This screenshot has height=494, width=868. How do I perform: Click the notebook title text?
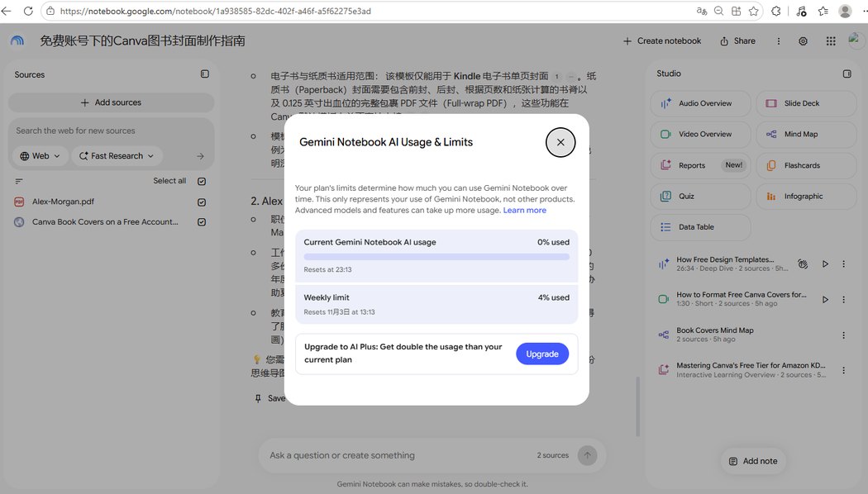click(x=142, y=41)
